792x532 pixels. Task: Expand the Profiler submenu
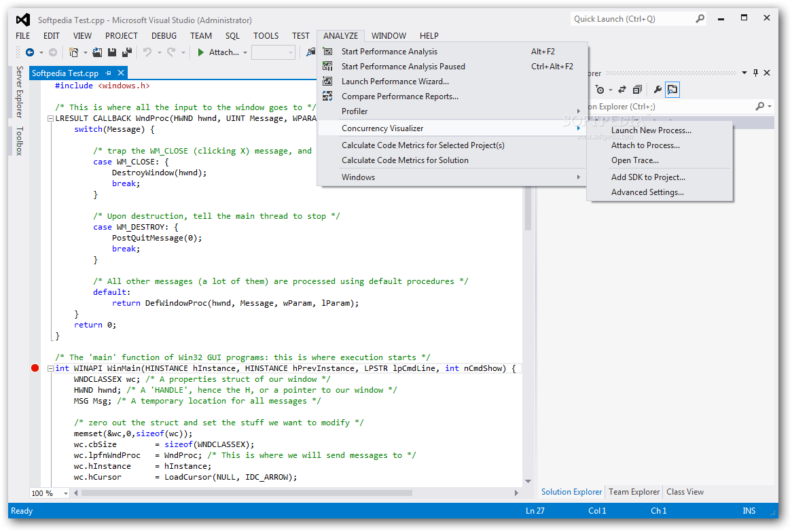tap(452, 111)
